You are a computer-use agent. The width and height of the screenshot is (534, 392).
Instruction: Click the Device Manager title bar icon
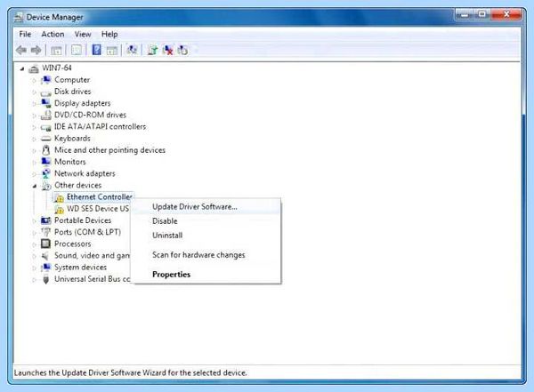tap(19, 18)
